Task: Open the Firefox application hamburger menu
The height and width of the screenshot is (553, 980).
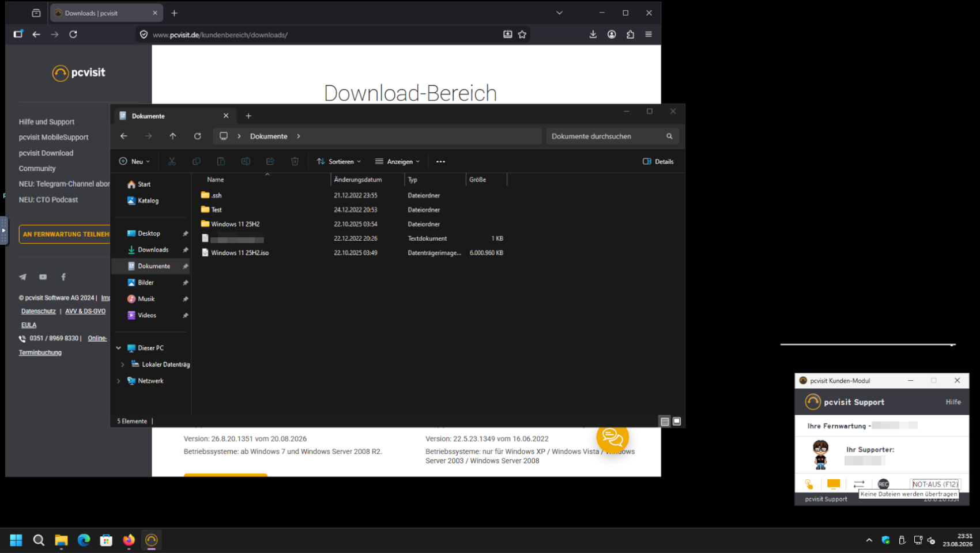Action: click(x=649, y=35)
